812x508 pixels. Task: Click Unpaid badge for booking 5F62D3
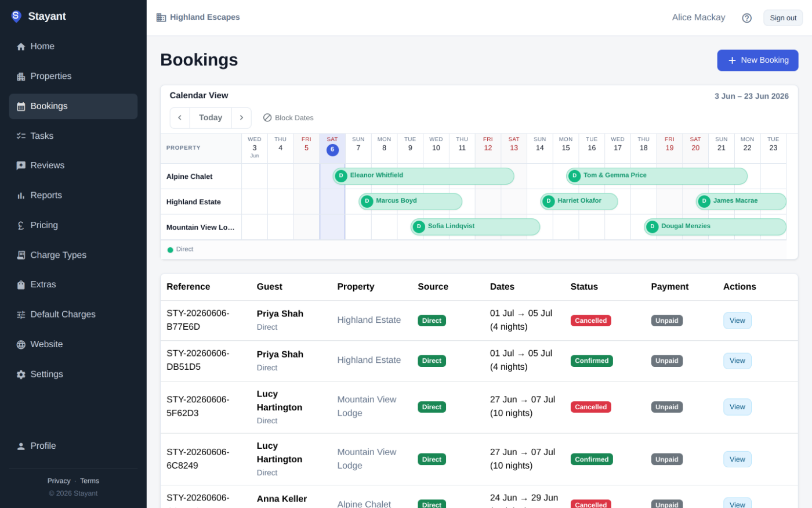(x=666, y=407)
